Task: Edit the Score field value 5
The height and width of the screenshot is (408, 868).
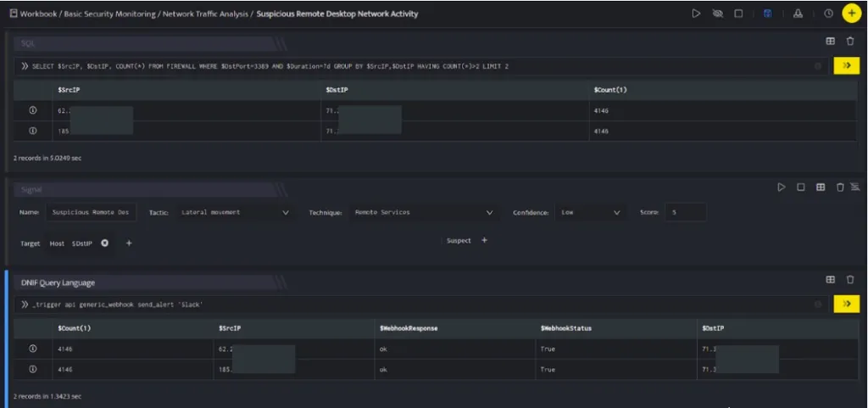Action: coord(685,212)
